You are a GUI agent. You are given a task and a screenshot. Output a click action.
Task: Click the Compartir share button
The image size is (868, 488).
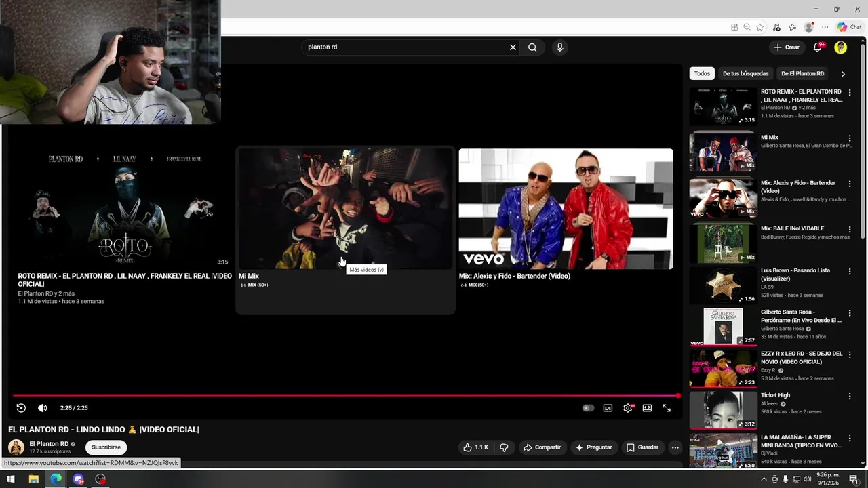[542, 447]
